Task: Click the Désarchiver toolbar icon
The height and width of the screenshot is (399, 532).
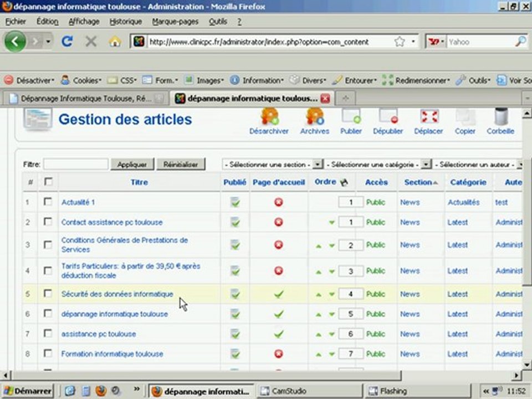Action: point(269,121)
